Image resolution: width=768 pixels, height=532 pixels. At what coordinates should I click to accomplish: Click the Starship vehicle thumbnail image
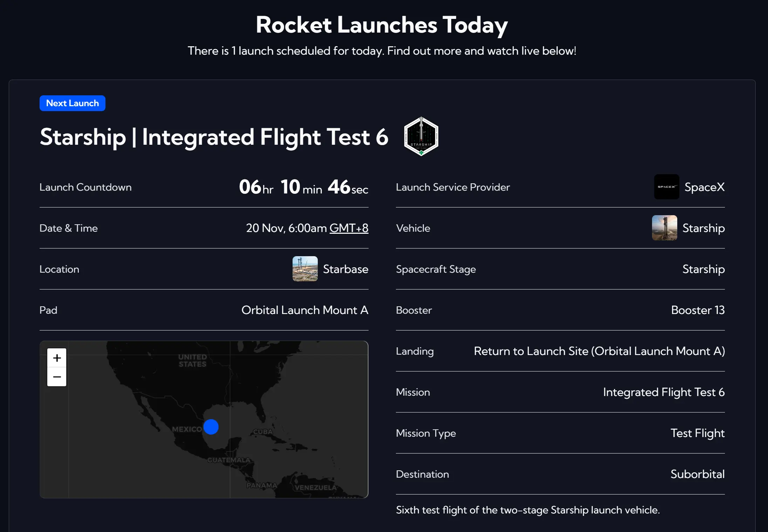tap(664, 228)
